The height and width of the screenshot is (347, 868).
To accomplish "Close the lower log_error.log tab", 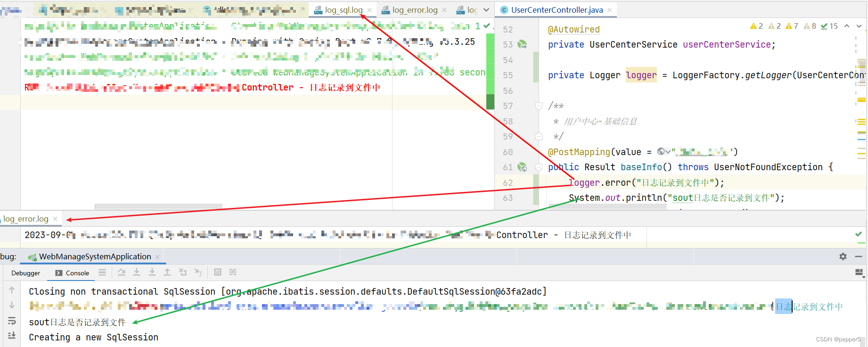I will coord(55,219).
